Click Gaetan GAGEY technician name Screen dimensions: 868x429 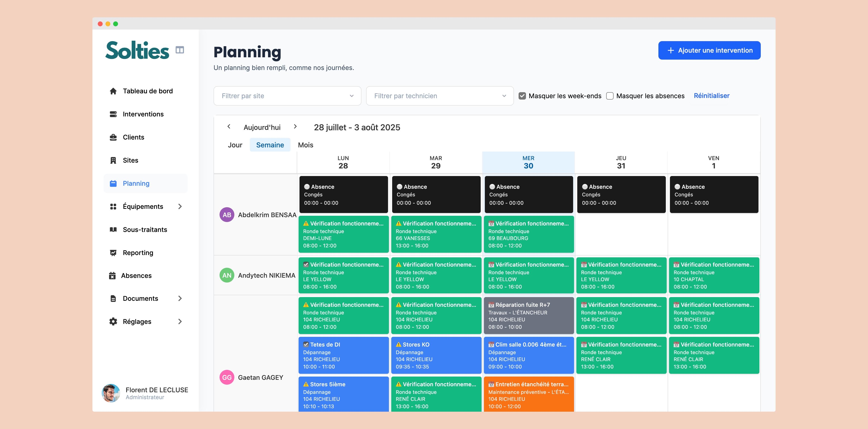(x=260, y=377)
